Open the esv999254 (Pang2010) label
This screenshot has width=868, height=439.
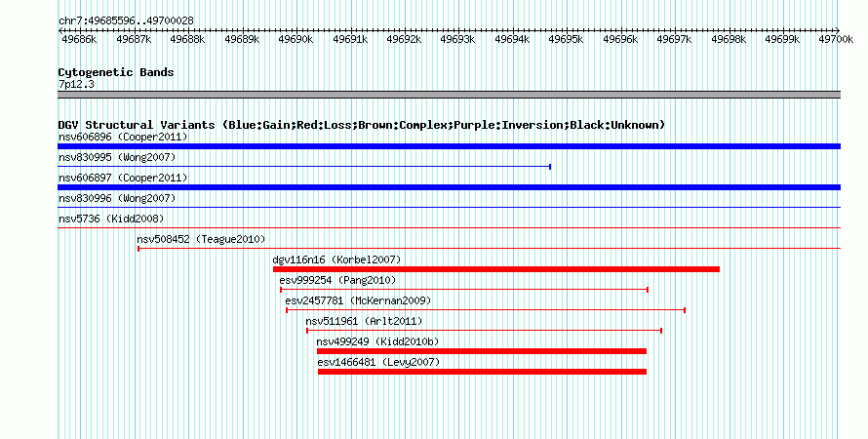coord(337,280)
